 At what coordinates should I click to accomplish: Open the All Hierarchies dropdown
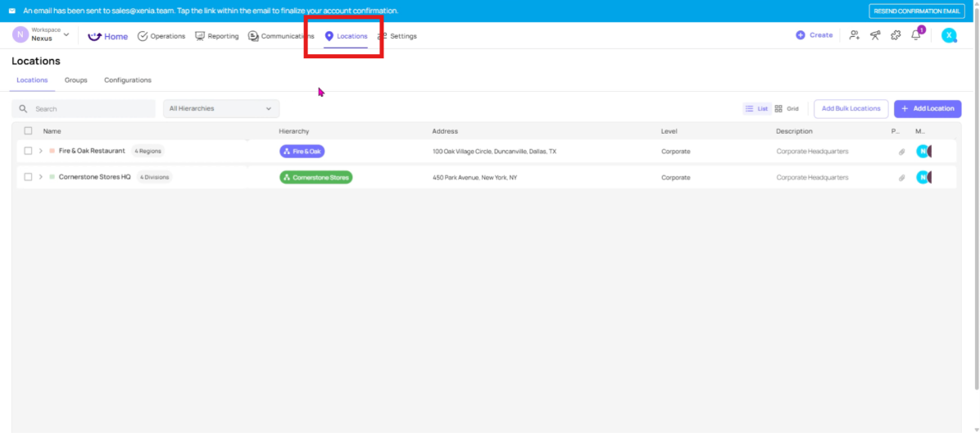220,108
